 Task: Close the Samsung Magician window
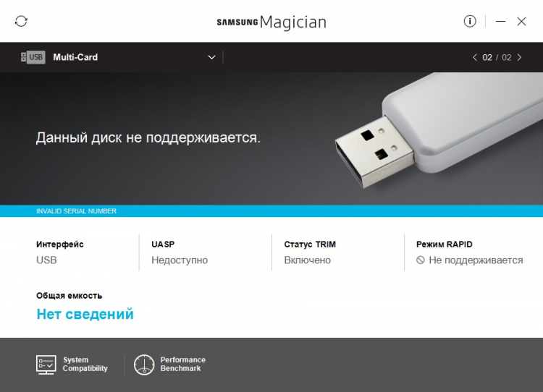521,22
